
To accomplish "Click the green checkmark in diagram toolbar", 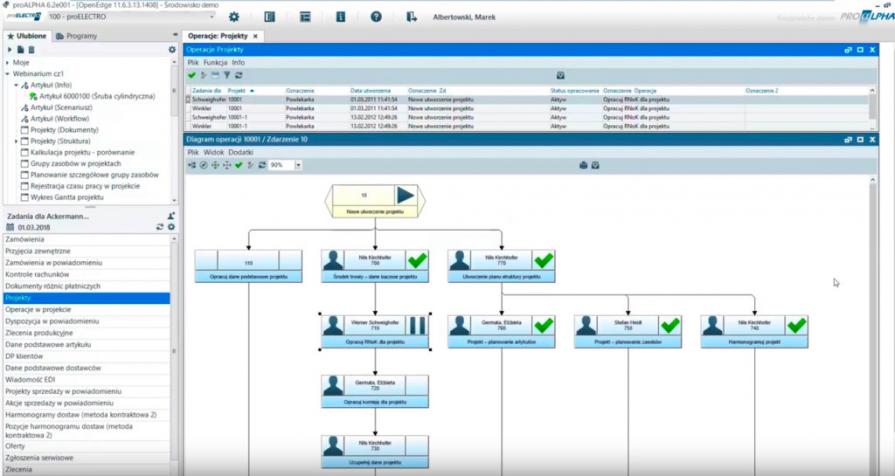I will (x=238, y=165).
